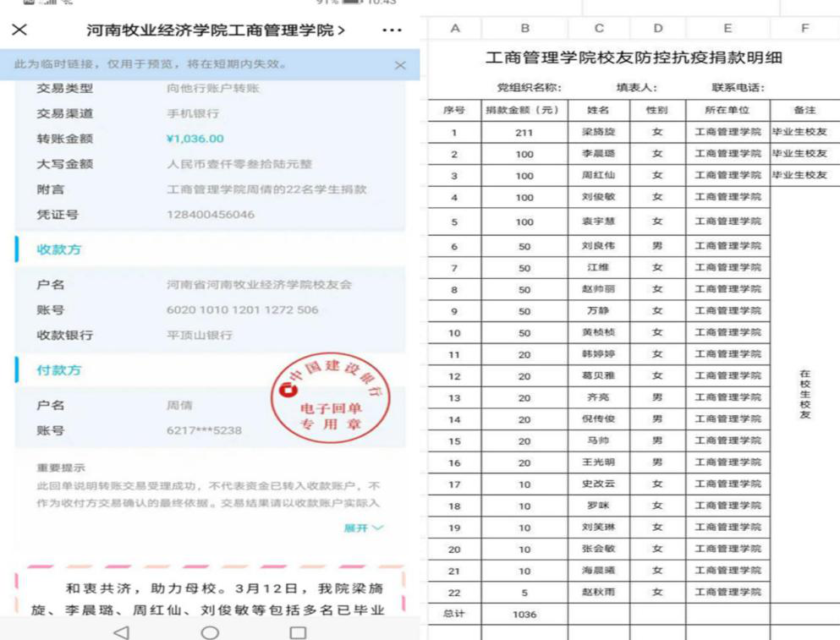This screenshot has width=840, height=640.
Task: Click the total cell showing 1036
Action: tap(524, 615)
